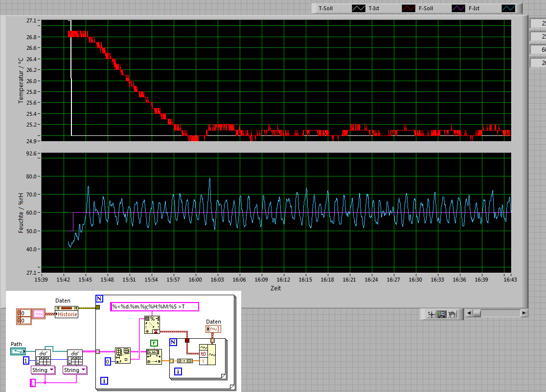Open the second String type dropdown
546x392 pixels.
tap(74, 370)
